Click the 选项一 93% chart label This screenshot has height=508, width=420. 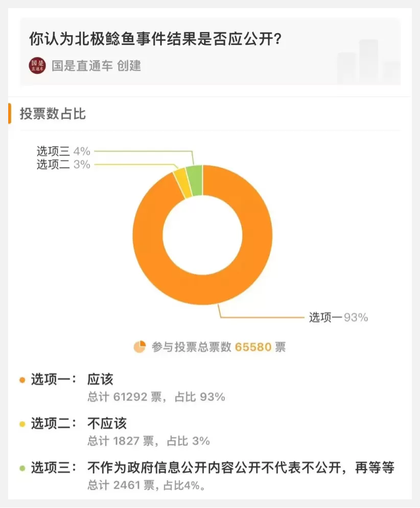click(338, 317)
